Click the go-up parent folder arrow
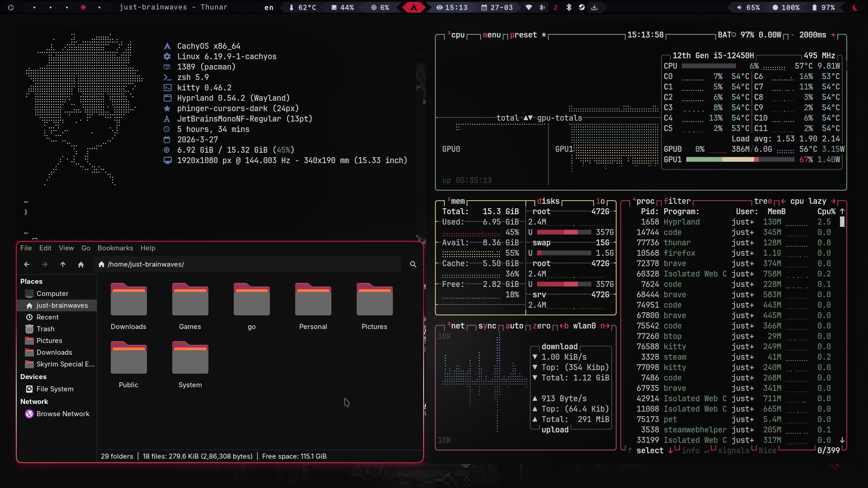Viewport: 868px width, 488px height. (63, 264)
